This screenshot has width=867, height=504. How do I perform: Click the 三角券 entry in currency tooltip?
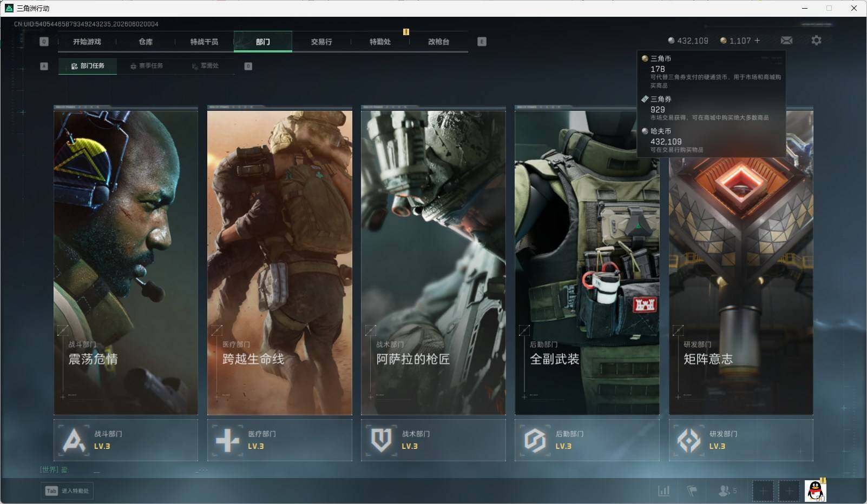click(711, 108)
